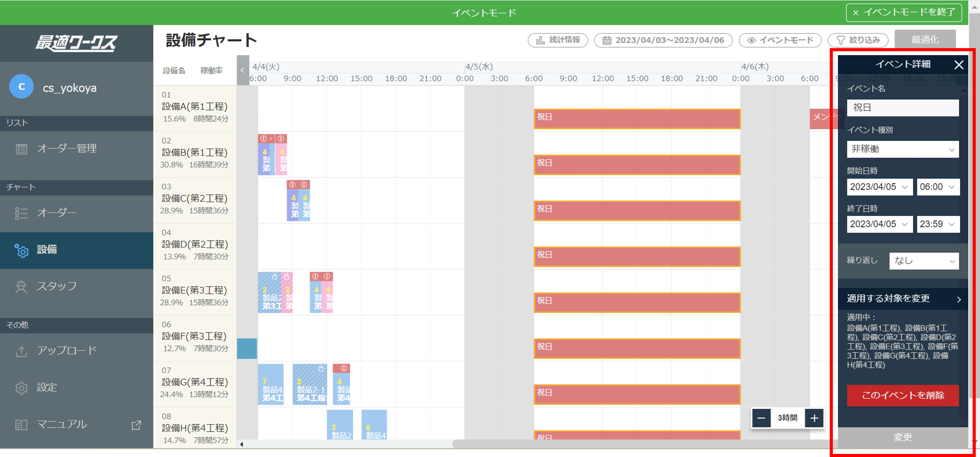980x457 pixels.
Task: Click the lock icon on 設備G task
Action: 321,368
